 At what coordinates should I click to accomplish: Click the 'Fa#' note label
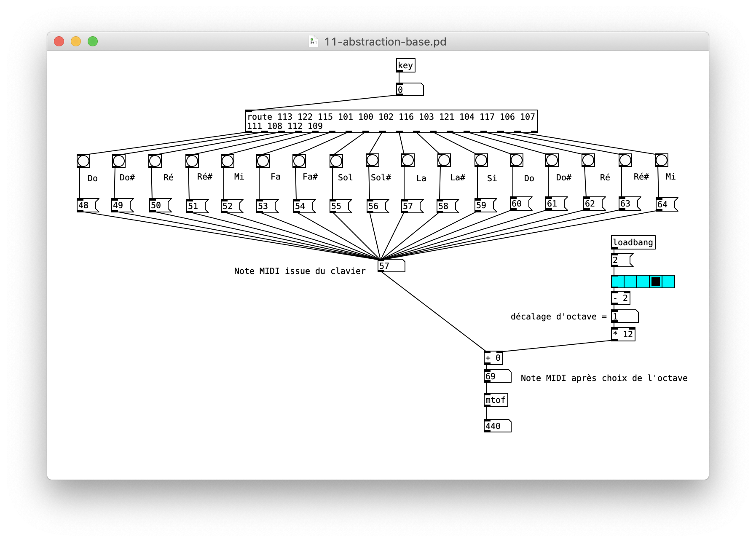pyautogui.click(x=310, y=177)
